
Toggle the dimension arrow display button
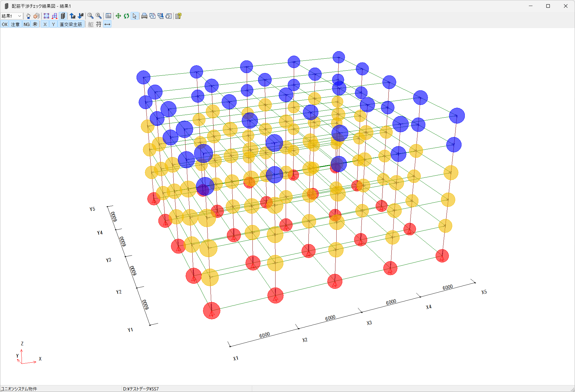pyautogui.click(x=107, y=25)
